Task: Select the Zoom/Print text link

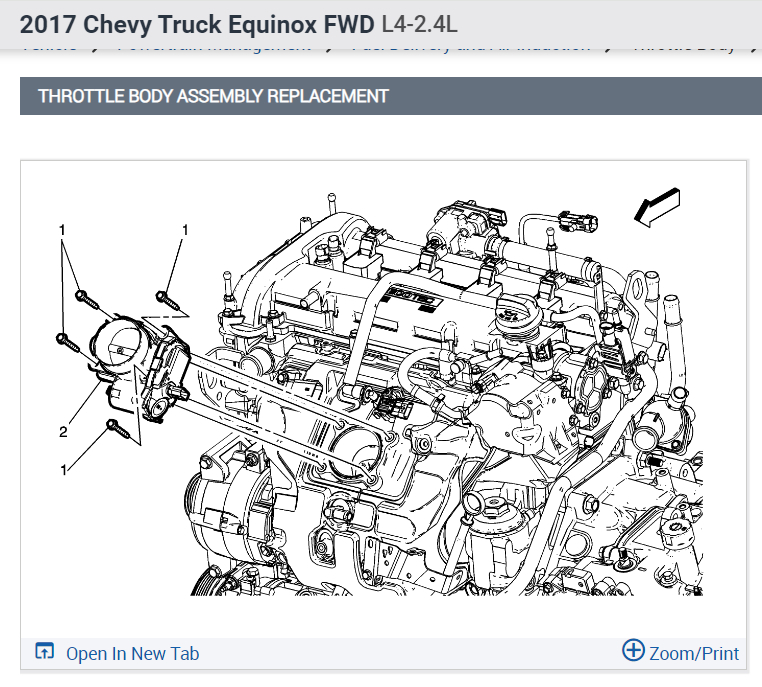Action: [x=694, y=653]
